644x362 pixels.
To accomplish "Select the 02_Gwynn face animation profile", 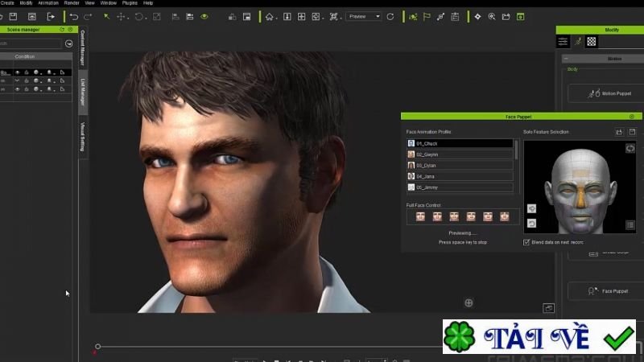I will point(460,154).
